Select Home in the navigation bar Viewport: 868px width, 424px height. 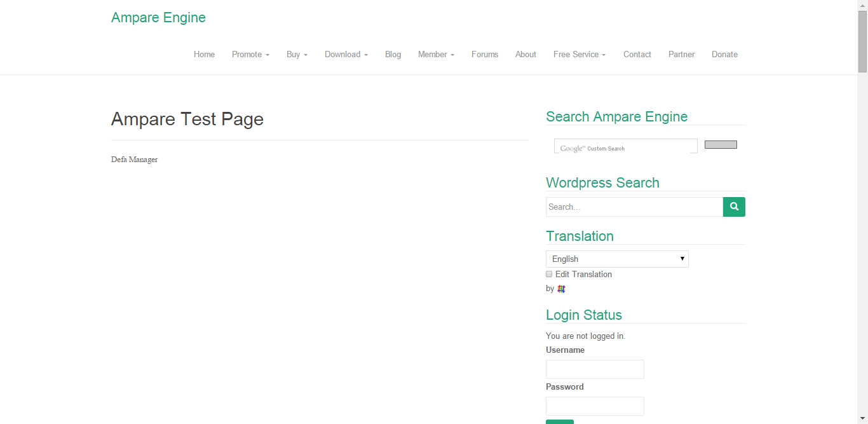click(204, 54)
